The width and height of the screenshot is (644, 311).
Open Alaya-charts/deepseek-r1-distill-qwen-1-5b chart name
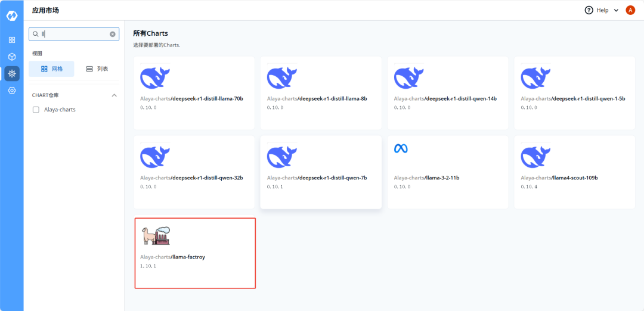point(573,99)
